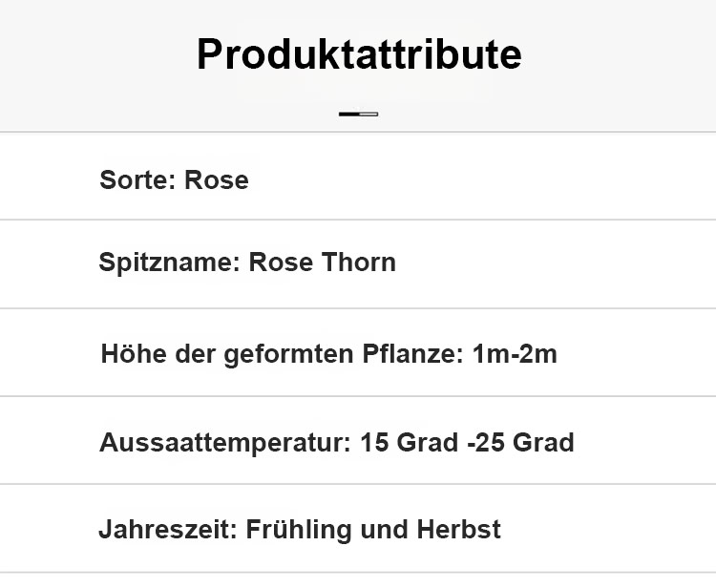The width and height of the screenshot is (716, 588).
Task: Click the light segment of the indicator bar
Action: coord(369,115)
